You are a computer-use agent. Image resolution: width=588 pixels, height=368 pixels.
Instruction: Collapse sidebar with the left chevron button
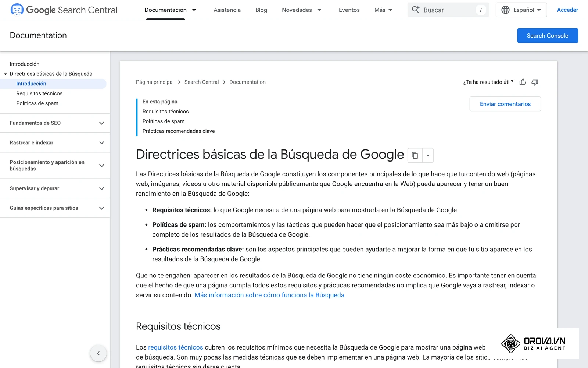click(x=98, y=353)
